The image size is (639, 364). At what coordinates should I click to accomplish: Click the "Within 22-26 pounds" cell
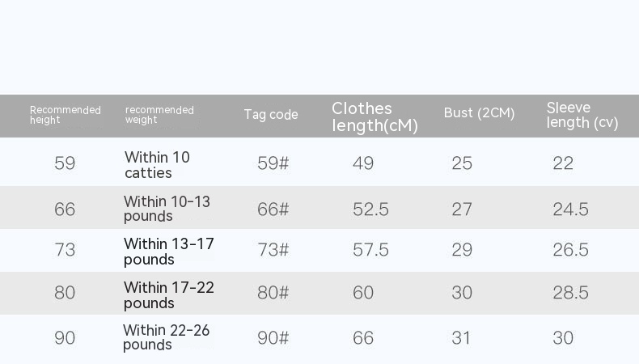[167, 337]
